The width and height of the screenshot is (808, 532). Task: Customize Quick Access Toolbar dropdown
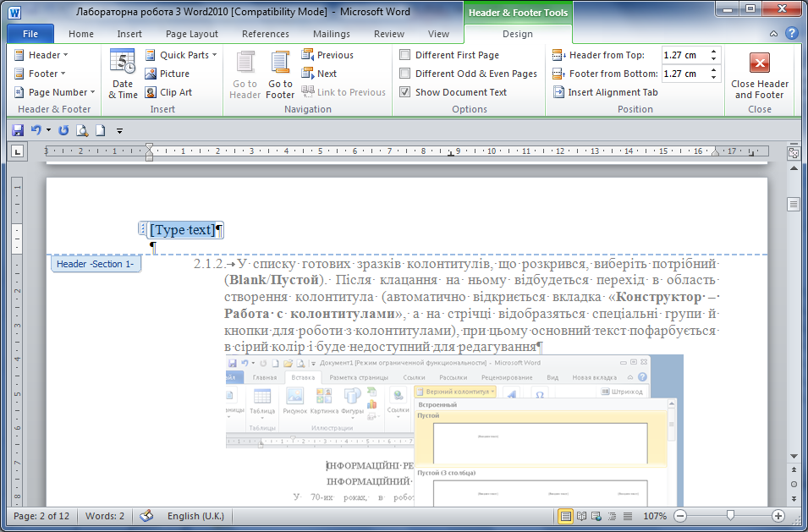pos(119,131)
